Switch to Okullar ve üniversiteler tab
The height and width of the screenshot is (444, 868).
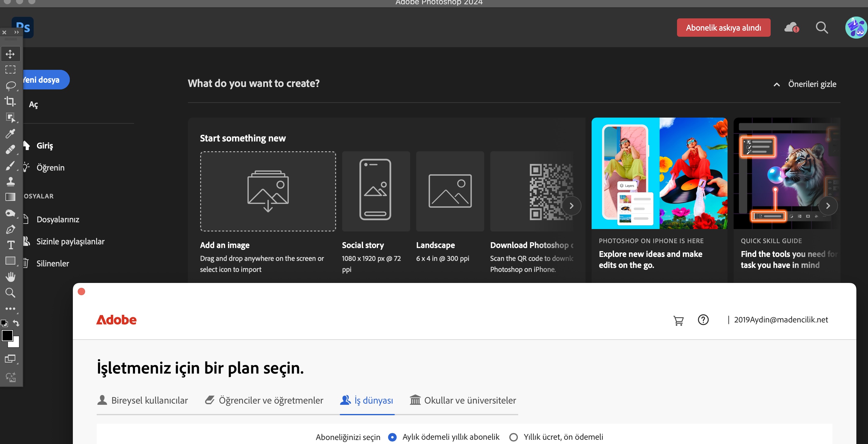click(x=463, y=400)
